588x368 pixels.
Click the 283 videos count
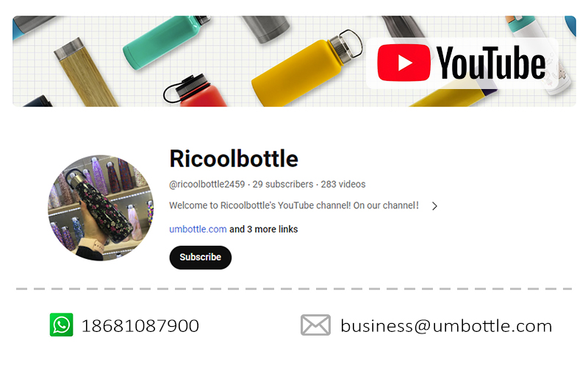tap(343, 185)
